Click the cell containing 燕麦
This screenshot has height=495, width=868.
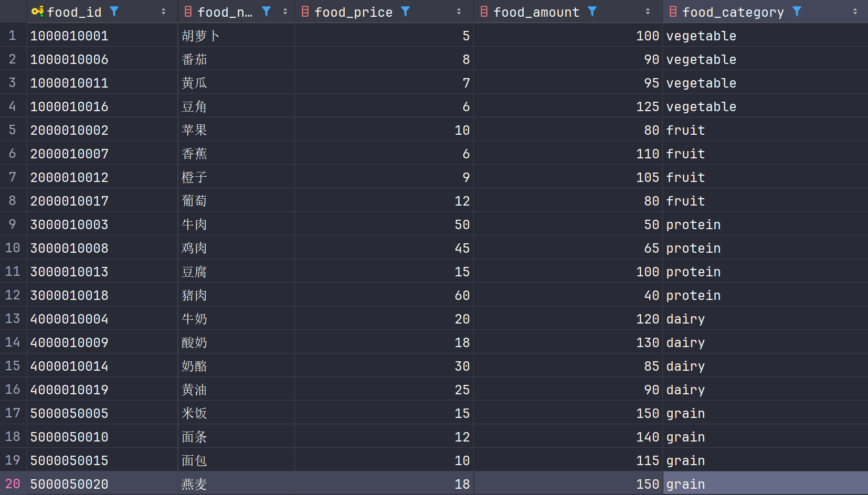pos(195,483)
